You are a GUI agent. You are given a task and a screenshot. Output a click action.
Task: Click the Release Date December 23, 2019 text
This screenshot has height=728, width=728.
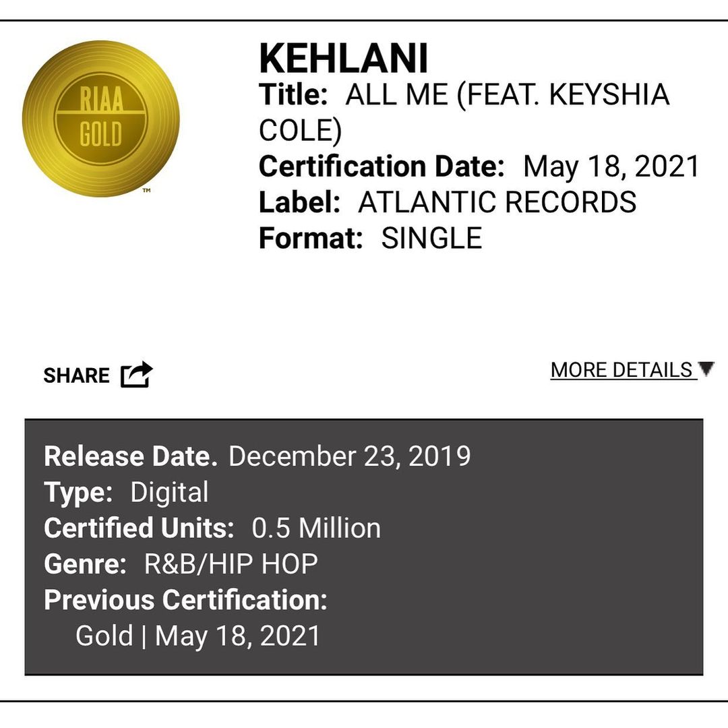pos(349,456)
